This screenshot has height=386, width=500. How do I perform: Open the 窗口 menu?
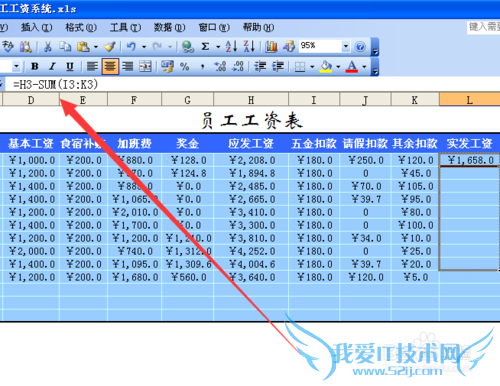[214, 27]
